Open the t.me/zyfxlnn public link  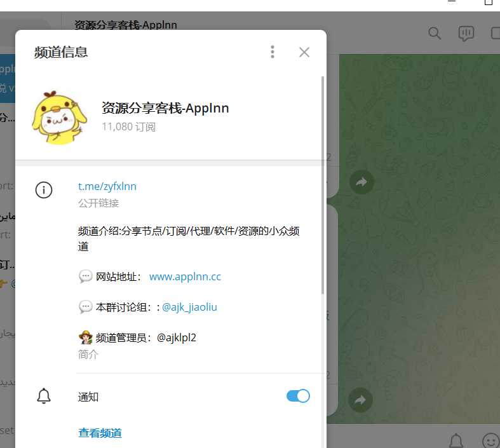pyautogui.click(x=107, y=186)
